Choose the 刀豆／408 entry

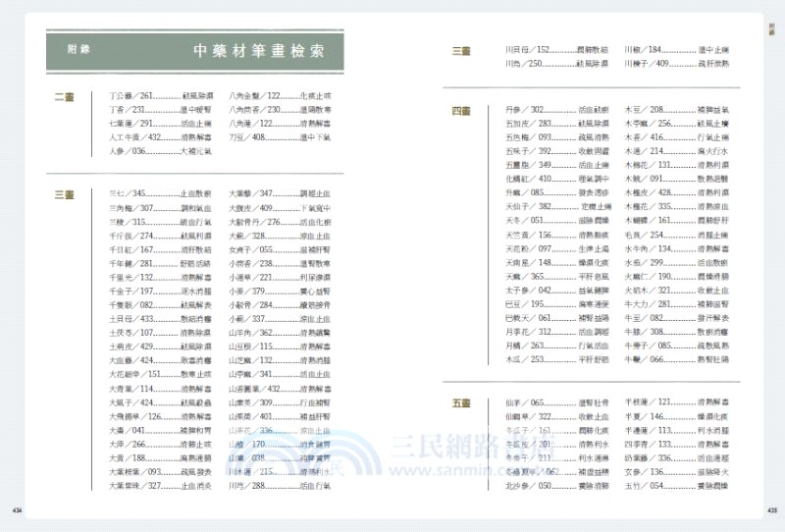click(x=280, y=136)
